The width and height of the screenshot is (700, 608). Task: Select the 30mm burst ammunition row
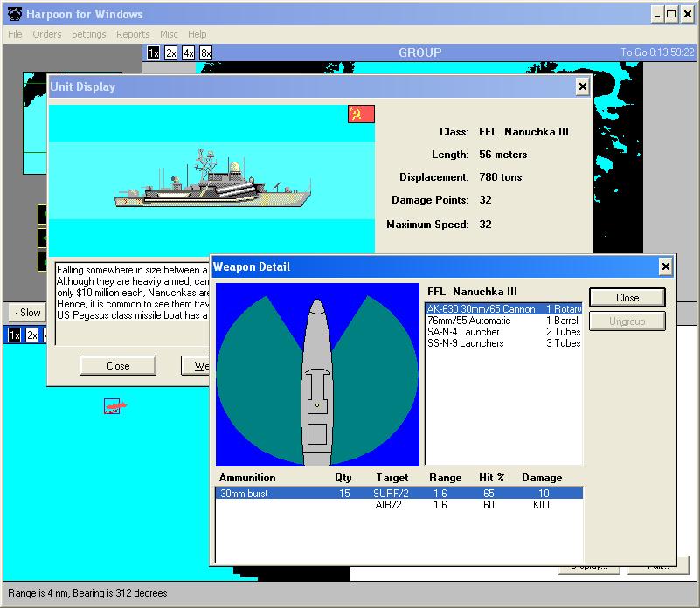click(399, 494)
